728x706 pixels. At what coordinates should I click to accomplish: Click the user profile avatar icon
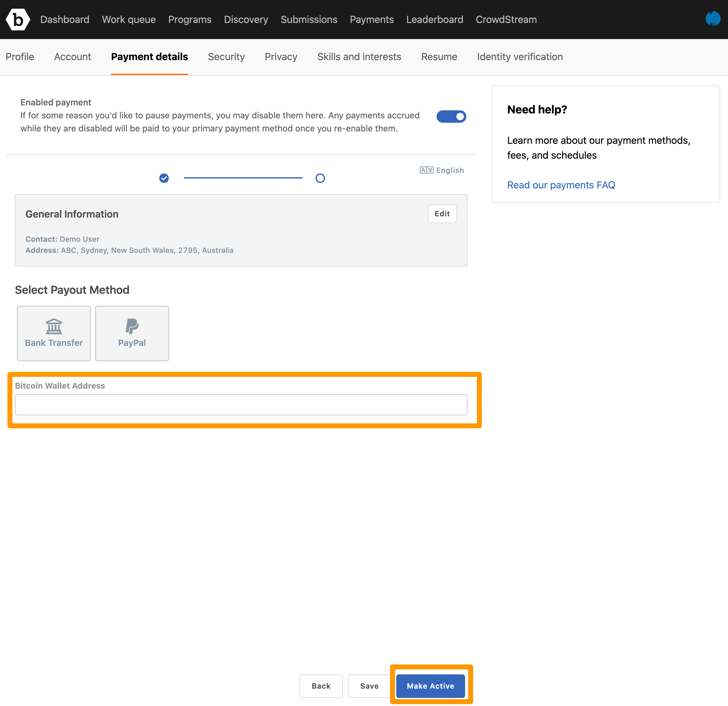tap(713, 19)
